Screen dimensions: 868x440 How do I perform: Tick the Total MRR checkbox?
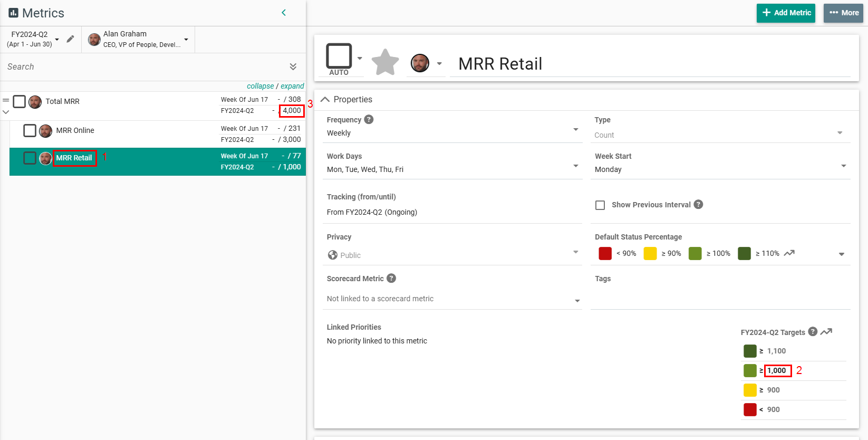(20, 101)
